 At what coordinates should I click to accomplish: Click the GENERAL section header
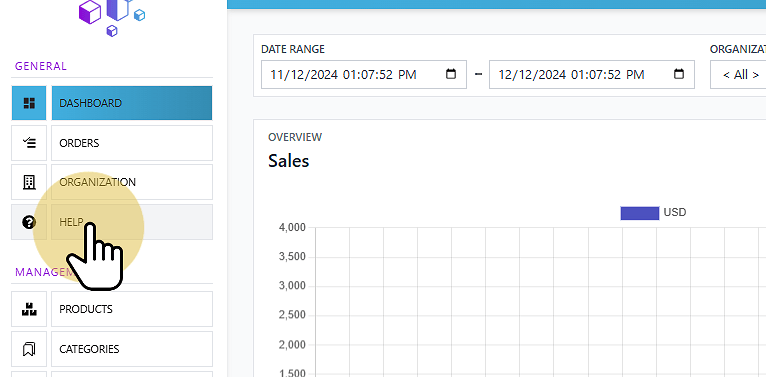[41, 66]
